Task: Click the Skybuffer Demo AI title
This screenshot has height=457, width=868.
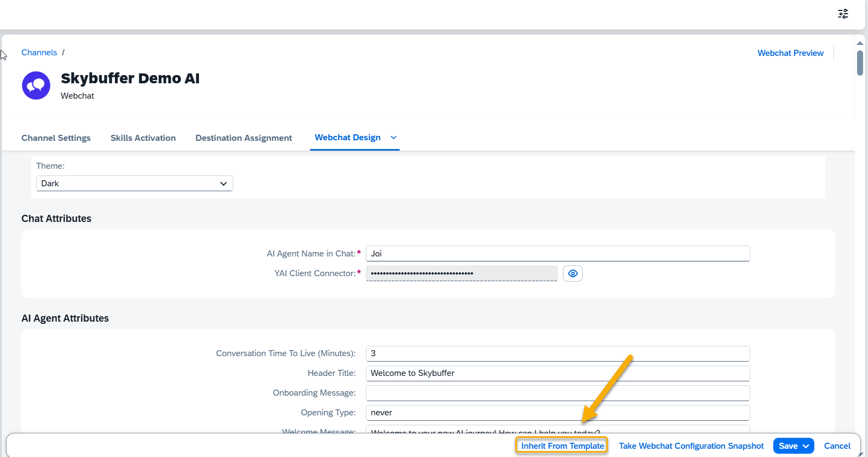Action: pyautogui.click(x=130, y=78)
